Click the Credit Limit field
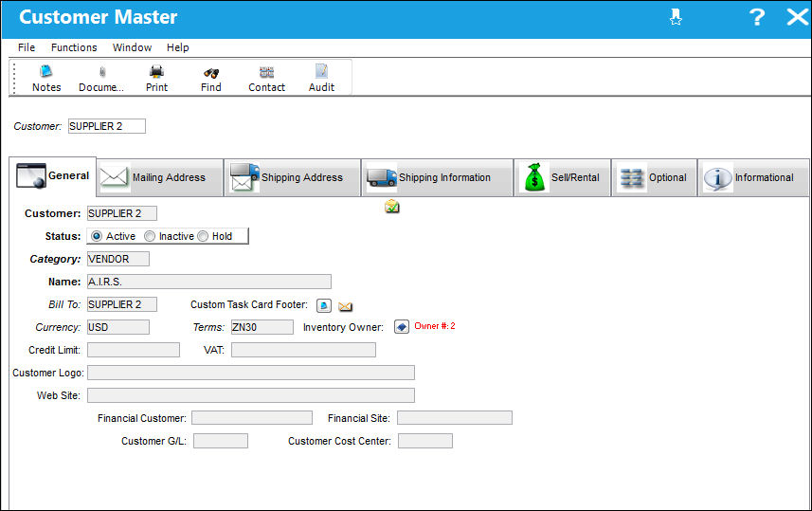The image size is (812, 511). pos(134,351)
